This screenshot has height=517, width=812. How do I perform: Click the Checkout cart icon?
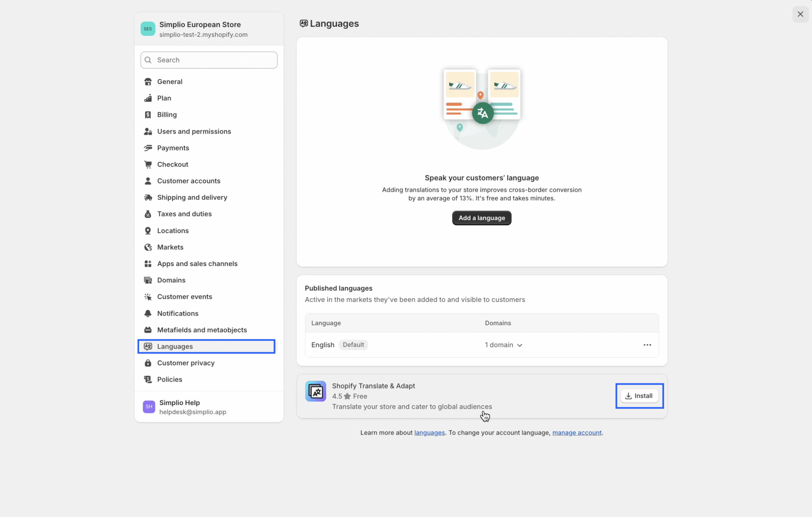[x=148, y=164]
